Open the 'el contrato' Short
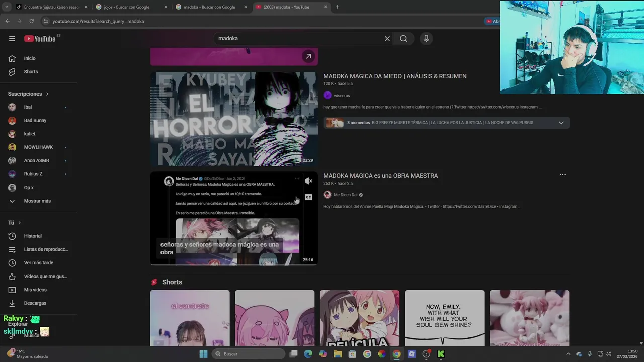 (190, 318)
